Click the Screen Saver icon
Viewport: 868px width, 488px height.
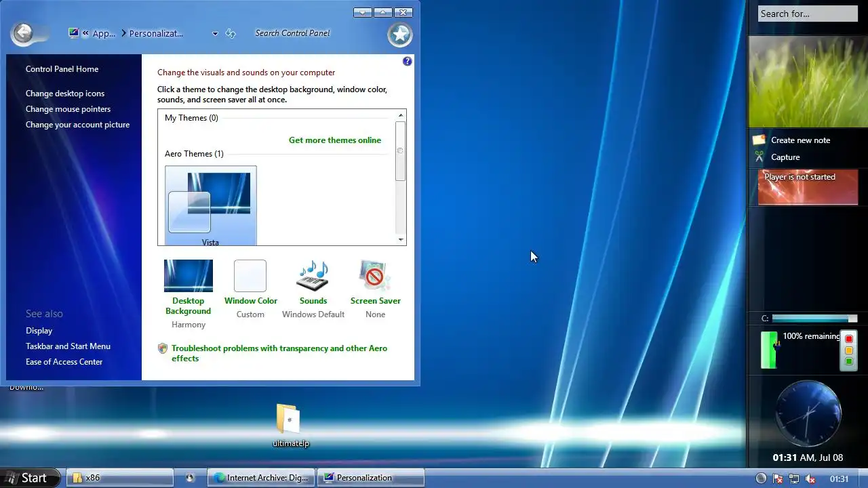(375, 276)
